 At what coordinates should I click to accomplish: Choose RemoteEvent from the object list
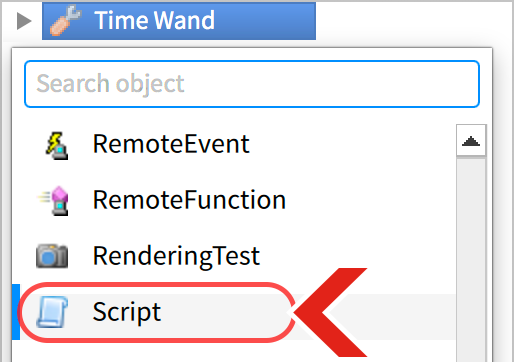click(x=171, y=144)
